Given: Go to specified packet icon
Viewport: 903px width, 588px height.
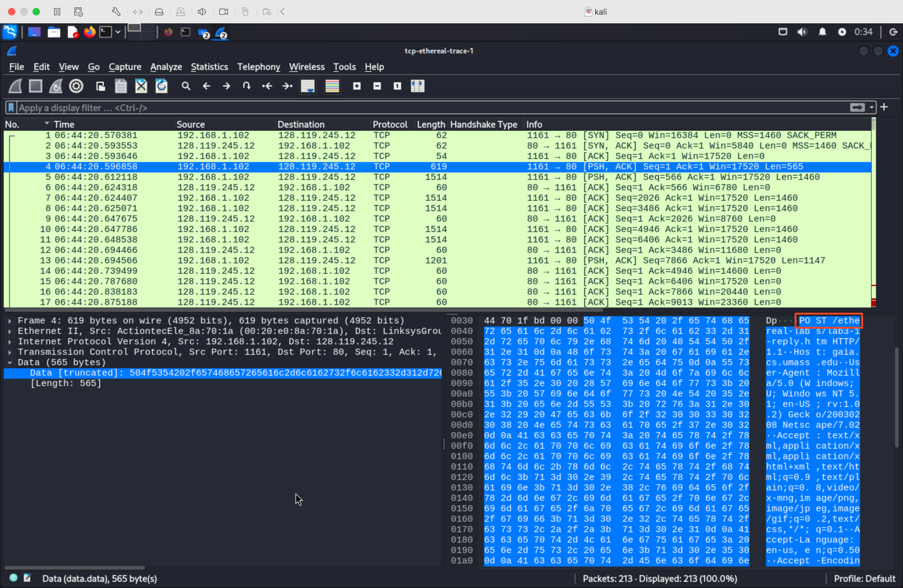Looking at the screenshot, I should coord(247,87).
